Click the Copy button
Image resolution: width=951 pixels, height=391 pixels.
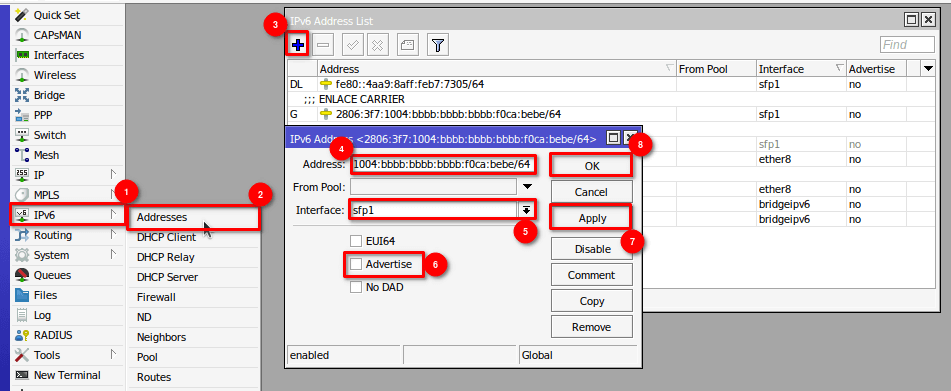pyautogui.click(x=591, y=301)
